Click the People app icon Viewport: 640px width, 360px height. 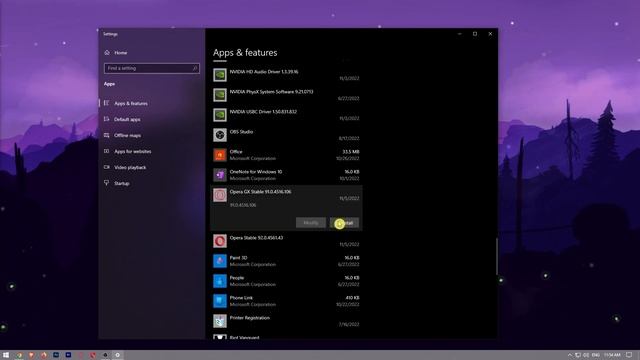coord(220,281)
